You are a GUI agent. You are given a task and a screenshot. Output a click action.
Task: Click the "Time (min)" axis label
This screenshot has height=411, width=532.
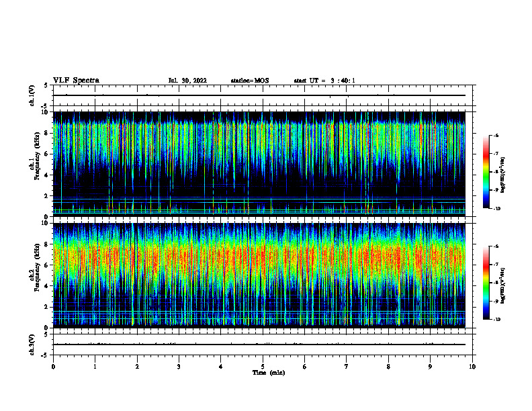coord(269,373)
